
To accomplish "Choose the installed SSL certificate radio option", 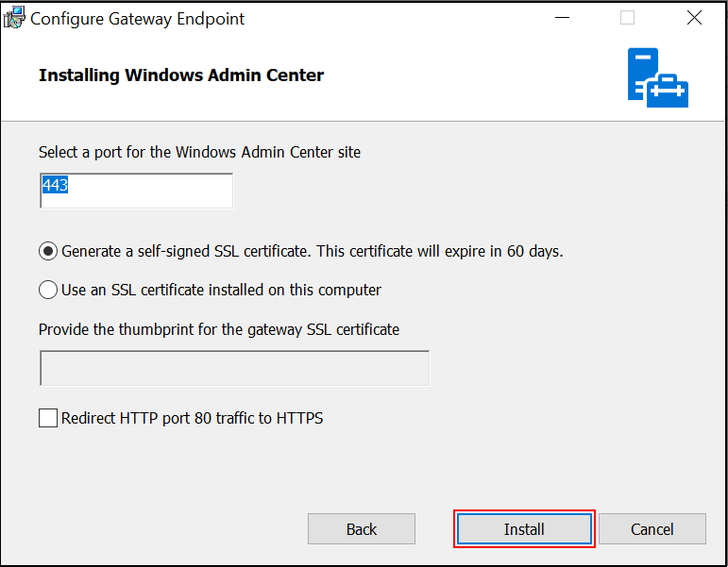I will point(48,290).
